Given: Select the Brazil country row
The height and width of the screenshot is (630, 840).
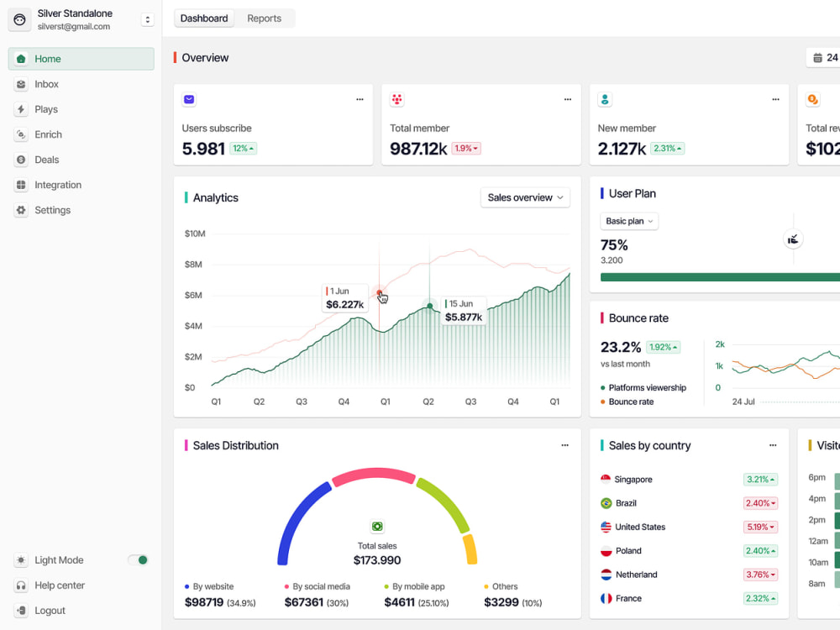Looking at the screenshot, I should [x=689, y=503].
